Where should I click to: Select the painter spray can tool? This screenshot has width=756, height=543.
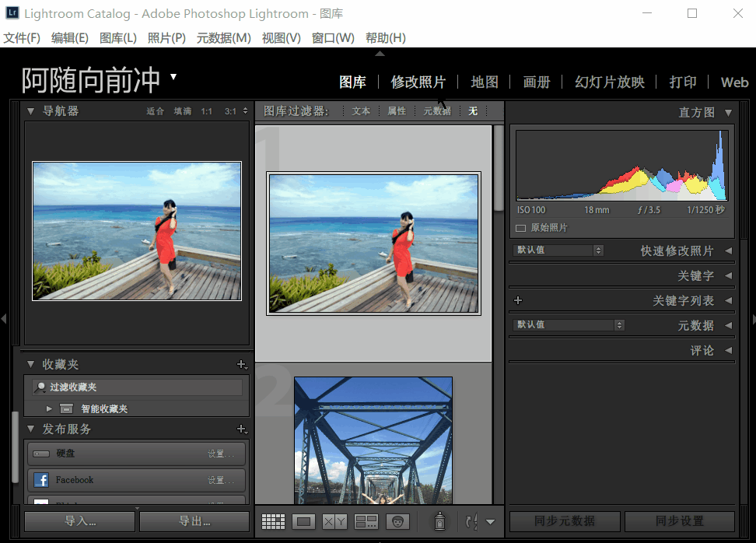[439, 521]
